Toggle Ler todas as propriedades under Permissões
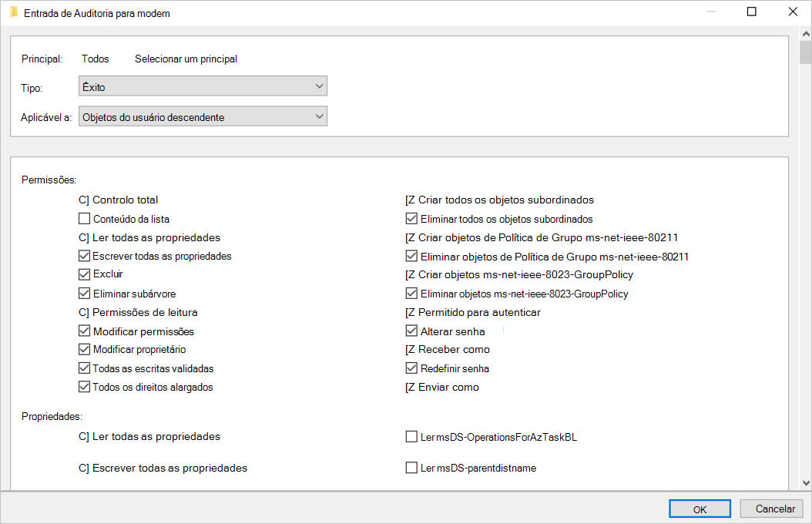Screen dimensions: 812x524 click(84, 237)
